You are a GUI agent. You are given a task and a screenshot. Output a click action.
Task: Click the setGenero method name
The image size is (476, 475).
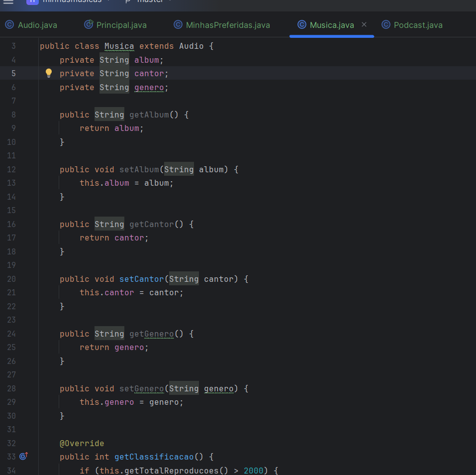click(141, 389)
